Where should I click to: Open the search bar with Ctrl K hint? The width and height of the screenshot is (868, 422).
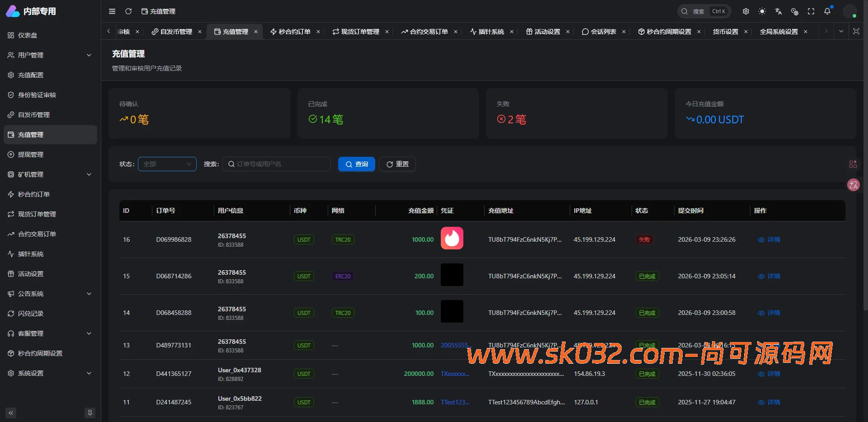pyautogui.click(x=703, y=11)
